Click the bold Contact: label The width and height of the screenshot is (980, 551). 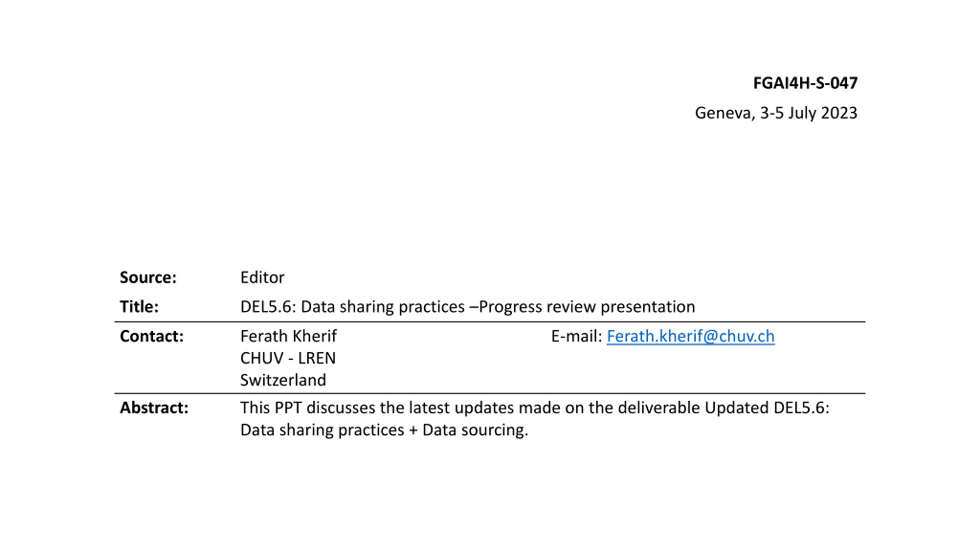(x=152, y=336)
